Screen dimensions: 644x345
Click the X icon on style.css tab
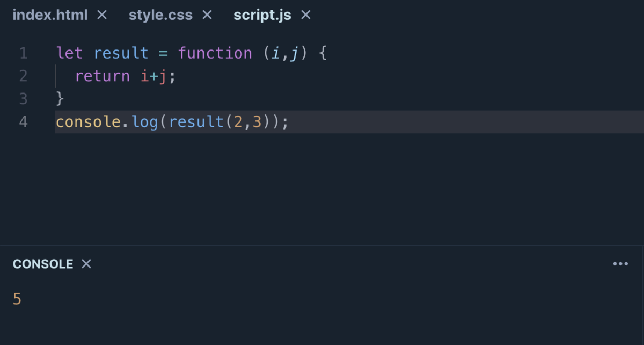(x=207, y=15)
